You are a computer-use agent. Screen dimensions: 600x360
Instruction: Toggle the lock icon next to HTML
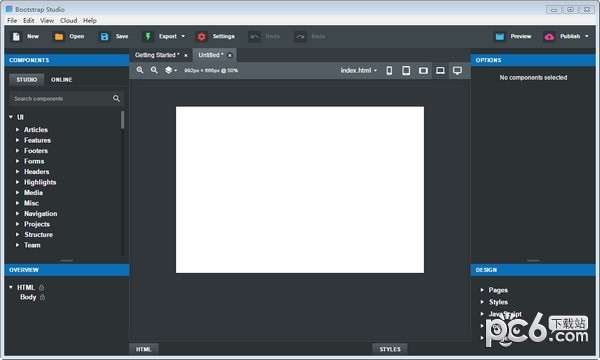(x=41, y=287)
